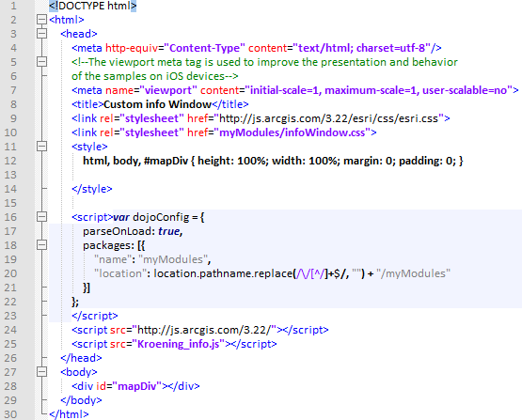Screen dimensions: 522x420
Task: Collapse the head tag fold on line 3
Action: pos(41,34)
